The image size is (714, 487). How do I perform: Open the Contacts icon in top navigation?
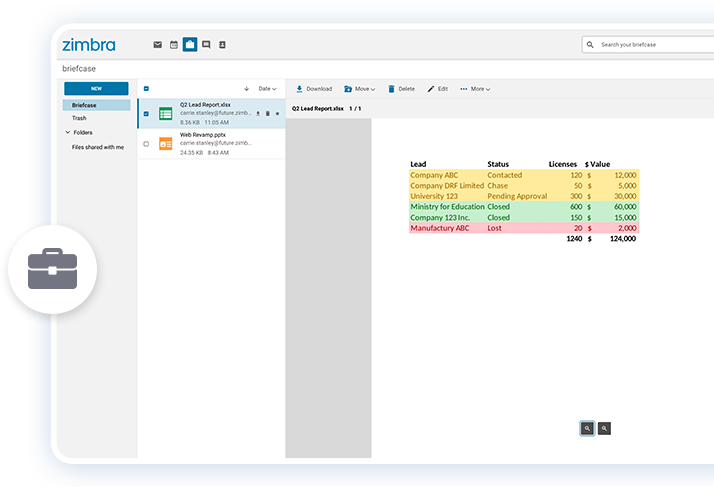[222, 45]
